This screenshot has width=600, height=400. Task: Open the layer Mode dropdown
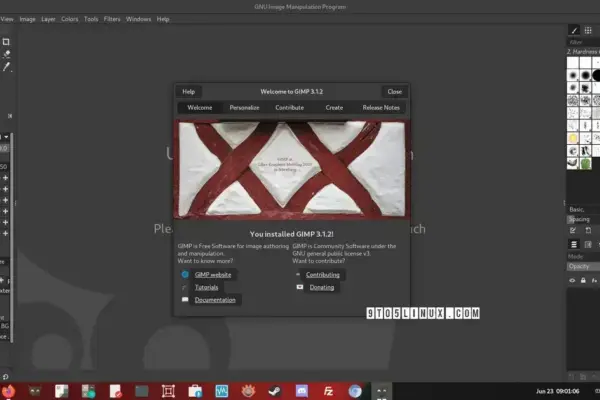583,256
